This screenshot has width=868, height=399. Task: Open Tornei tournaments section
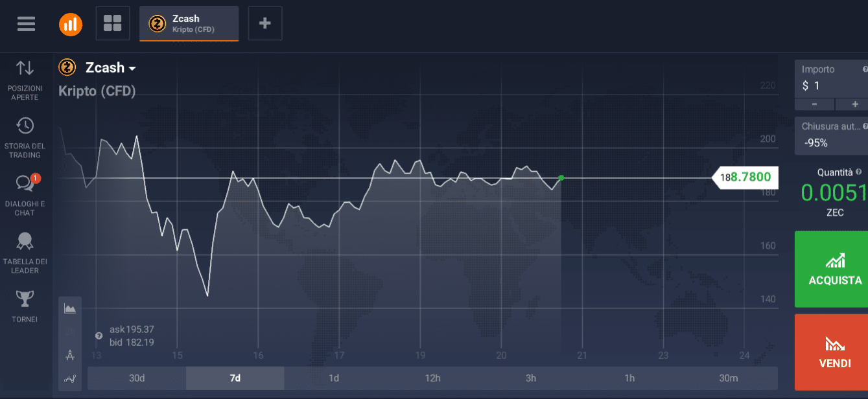(25, 306)
